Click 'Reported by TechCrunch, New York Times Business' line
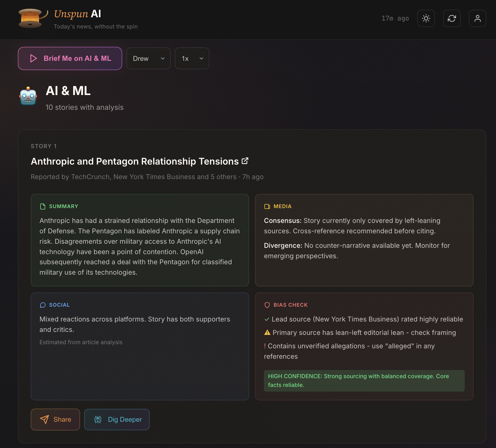 [147, 177]
